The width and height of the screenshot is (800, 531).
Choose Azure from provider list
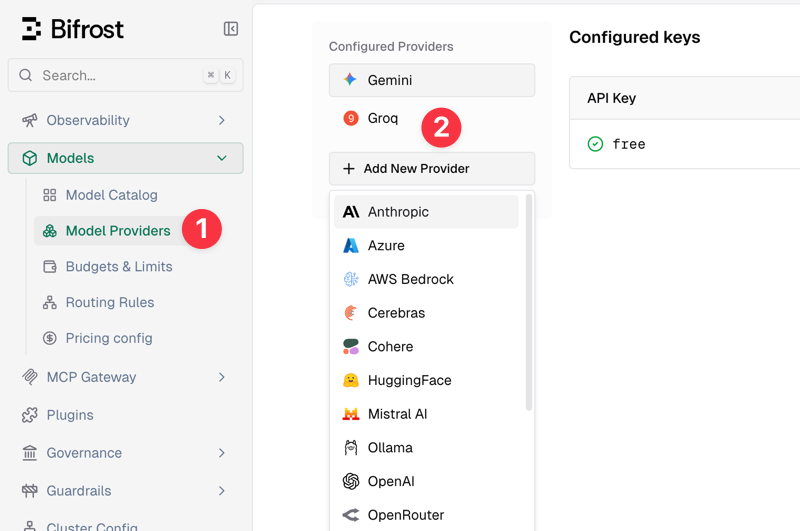(x=426, y=245)
